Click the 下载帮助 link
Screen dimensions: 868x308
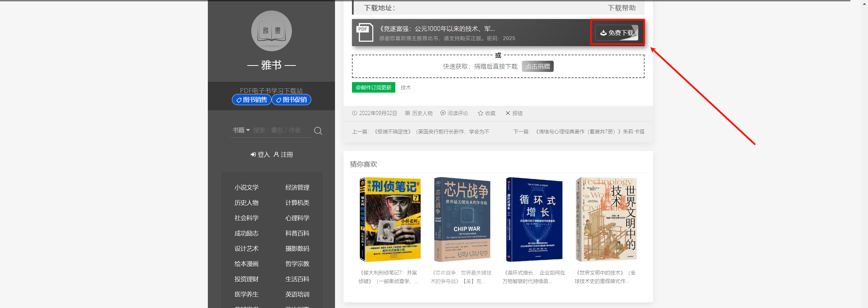click(621, 8)
